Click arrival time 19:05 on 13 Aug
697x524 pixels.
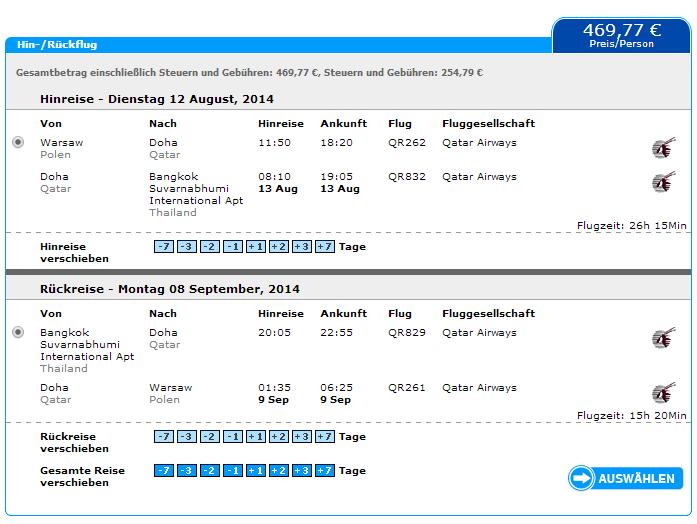[336, 177]
